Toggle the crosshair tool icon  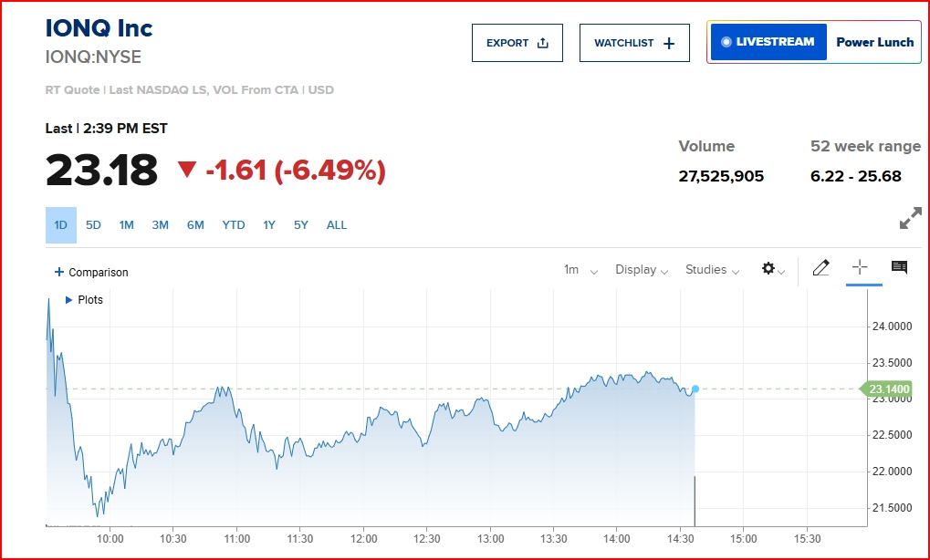tap(860, 267)
